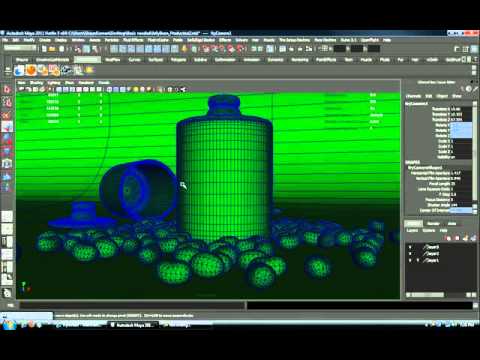Click the Save Scene icon
The height and width of the screenshot is (360, 480).
tap(62, 49)
